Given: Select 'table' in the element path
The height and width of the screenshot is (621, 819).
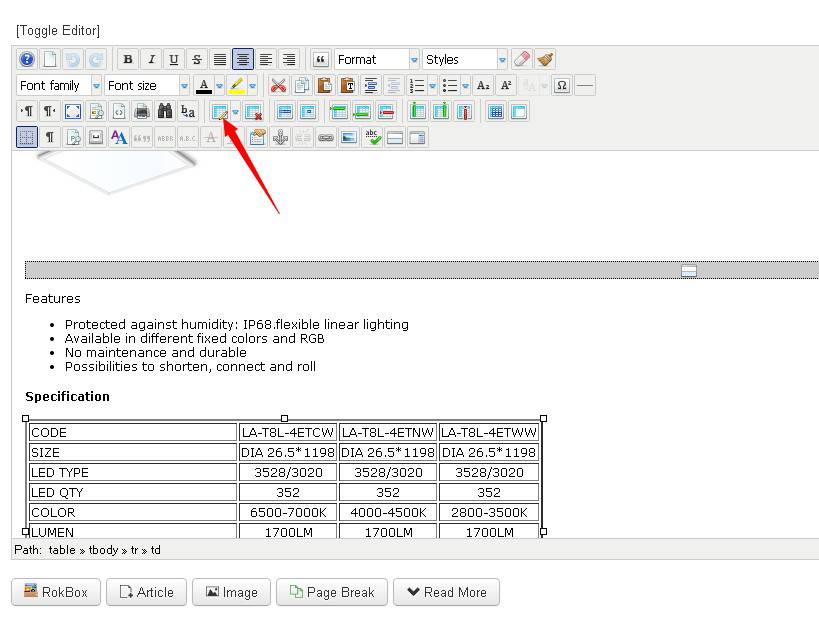Looking at the screenshot, I should click(61, 550).
